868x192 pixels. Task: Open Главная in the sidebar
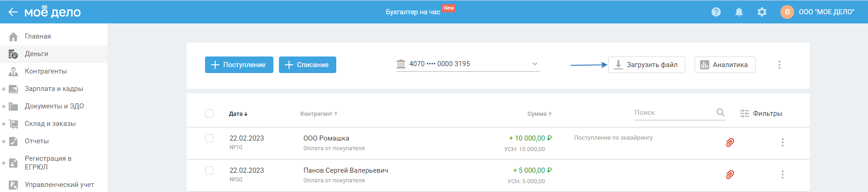pos(38,36)
